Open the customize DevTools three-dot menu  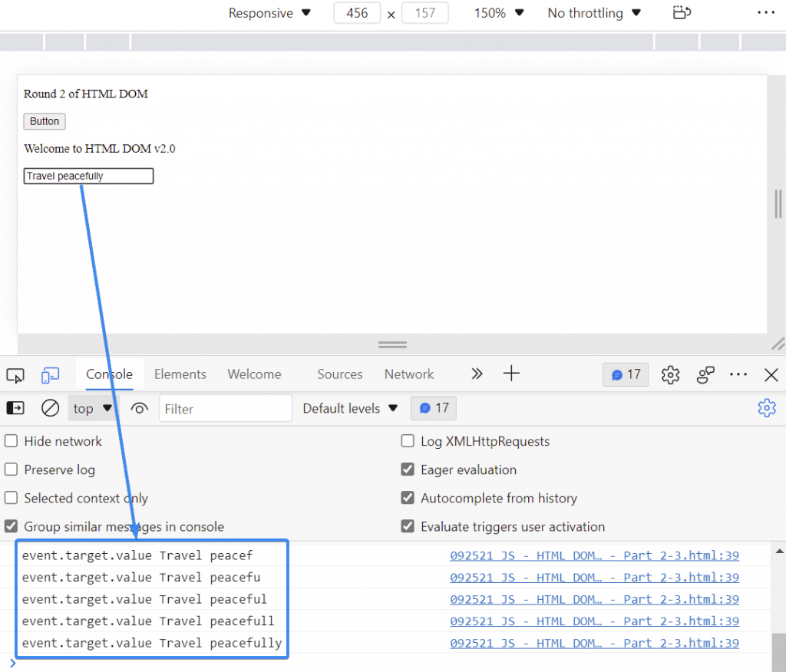738,375
